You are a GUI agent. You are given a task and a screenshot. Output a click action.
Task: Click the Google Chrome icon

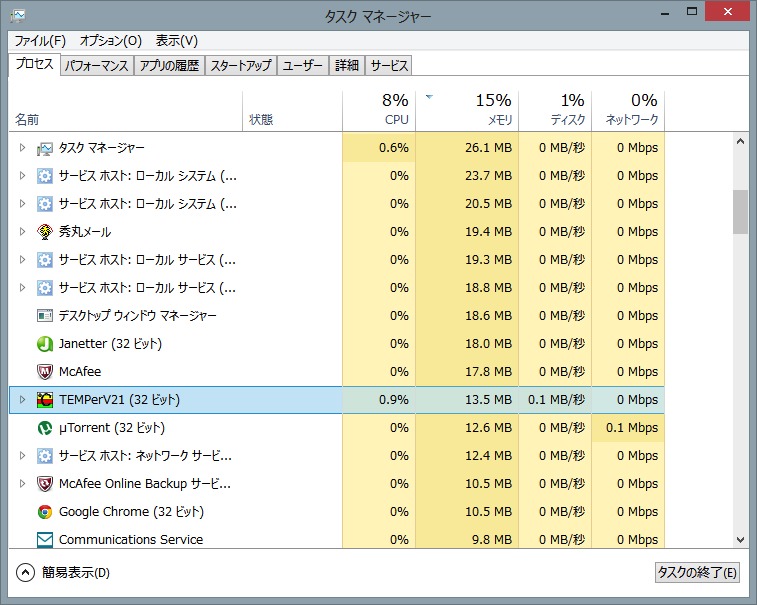tap(45, 512)
